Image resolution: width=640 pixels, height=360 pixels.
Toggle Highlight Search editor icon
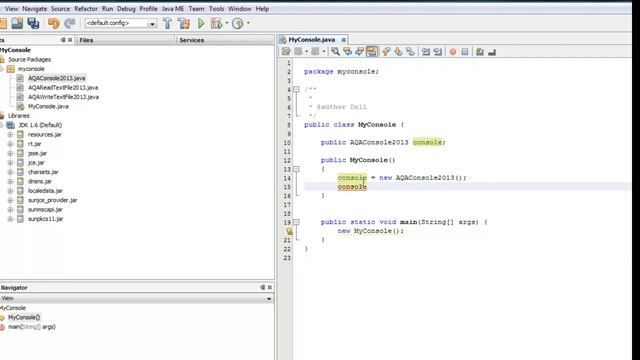point(371,51)
